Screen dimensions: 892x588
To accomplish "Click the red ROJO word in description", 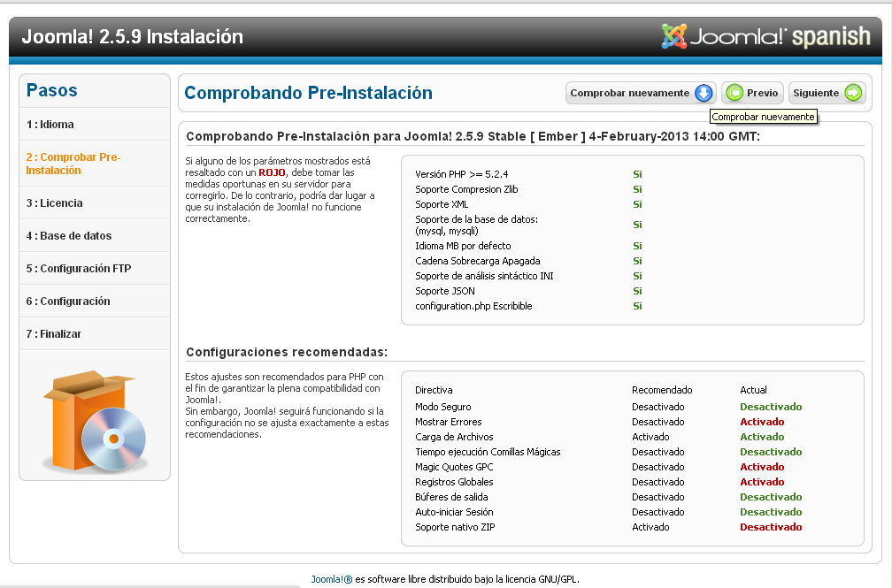I will click(272, 172).
